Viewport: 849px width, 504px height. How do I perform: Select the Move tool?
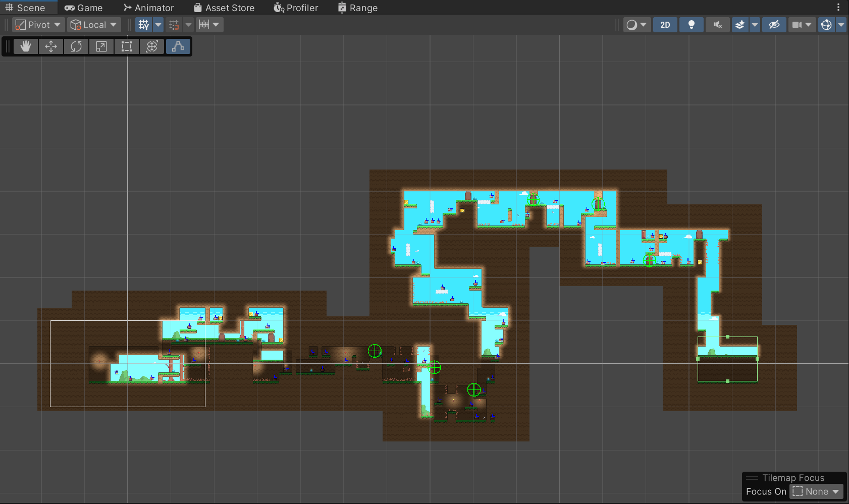pos(51,46)
